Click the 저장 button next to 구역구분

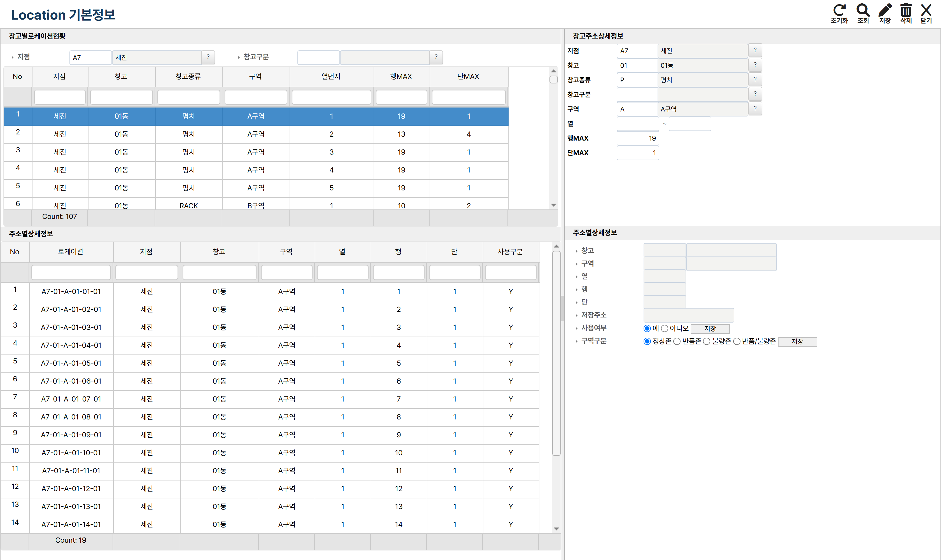point(798,342)
